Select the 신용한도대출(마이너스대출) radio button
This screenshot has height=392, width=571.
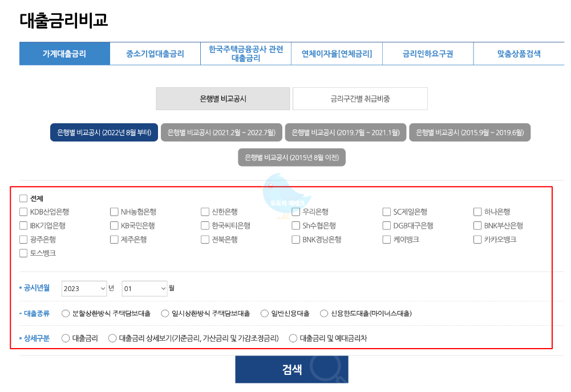click(x=323, y=313)
